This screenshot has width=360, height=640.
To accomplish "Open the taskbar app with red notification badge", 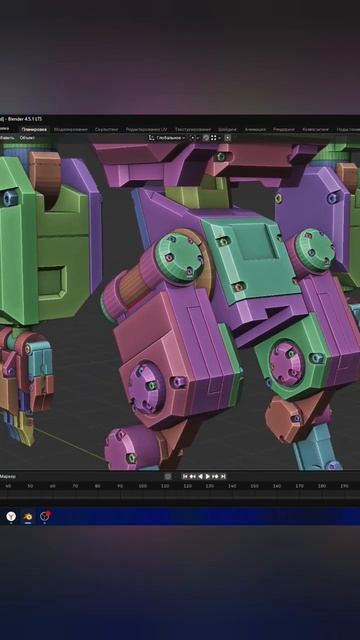I will tap(45, 517).
